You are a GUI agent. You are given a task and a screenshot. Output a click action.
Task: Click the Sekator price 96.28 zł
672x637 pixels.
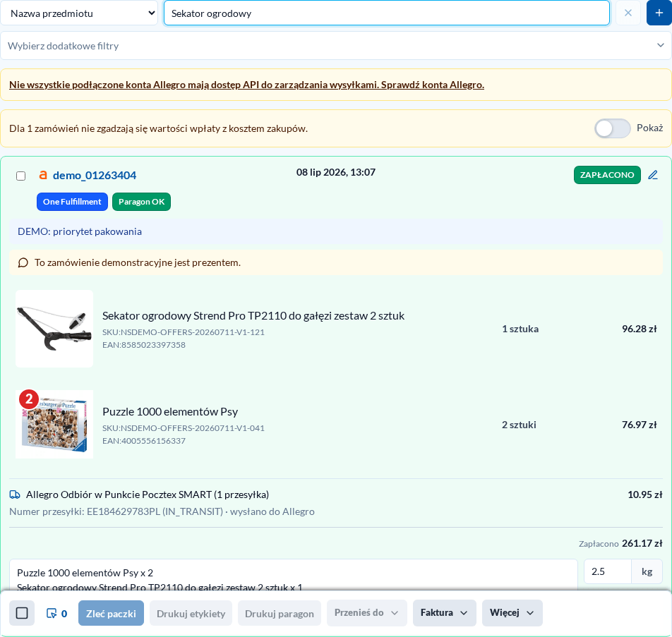pyautogui.click(x=640, y=329)
